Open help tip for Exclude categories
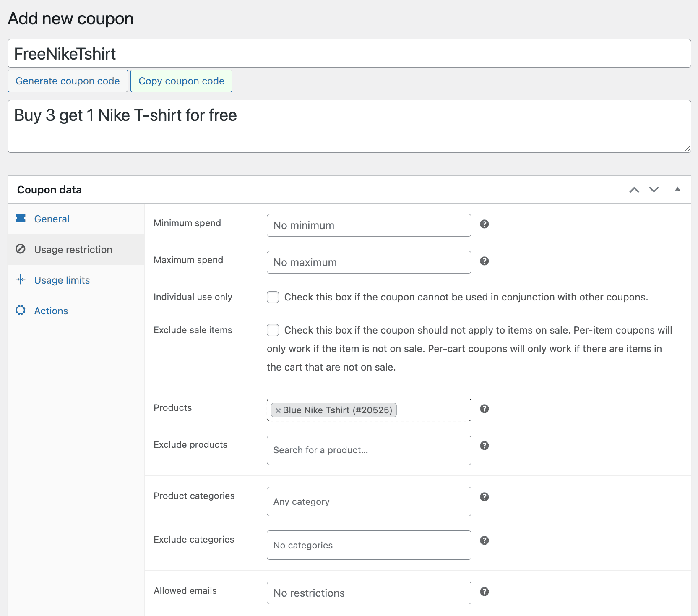Viewport: 698px width, 616px height. pos(484,540)
